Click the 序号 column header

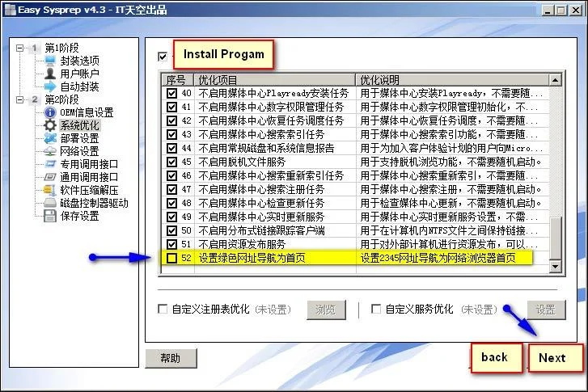click(x=178, y=80)
